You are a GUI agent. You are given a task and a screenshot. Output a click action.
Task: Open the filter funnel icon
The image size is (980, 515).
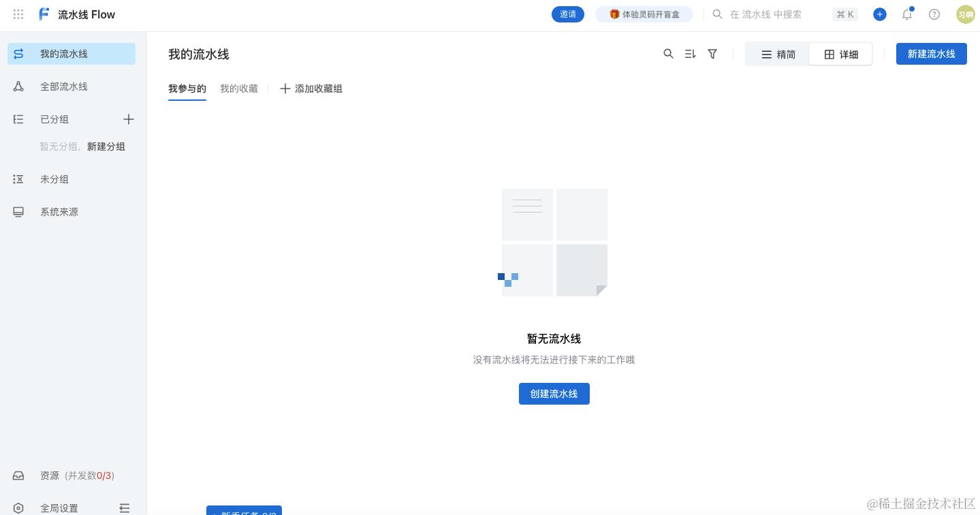[x=712, y=54]
